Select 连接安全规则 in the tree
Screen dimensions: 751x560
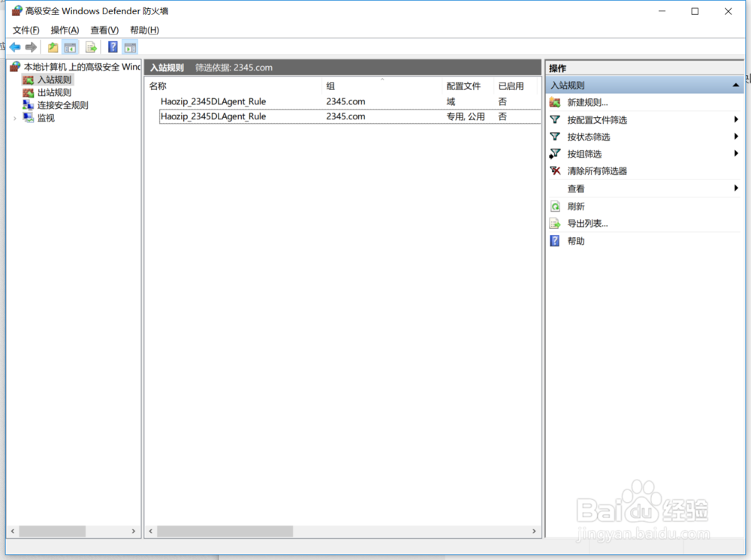point(63,105)
